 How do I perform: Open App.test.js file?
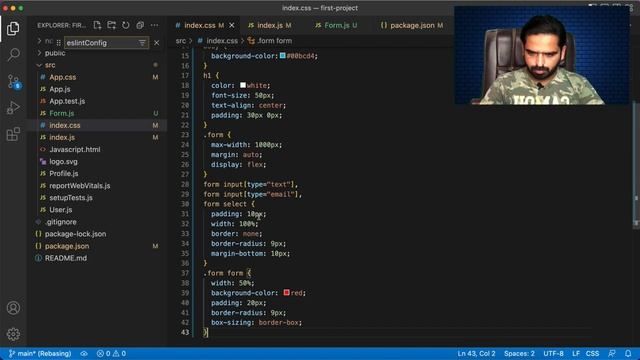click(x=67, y=101)
